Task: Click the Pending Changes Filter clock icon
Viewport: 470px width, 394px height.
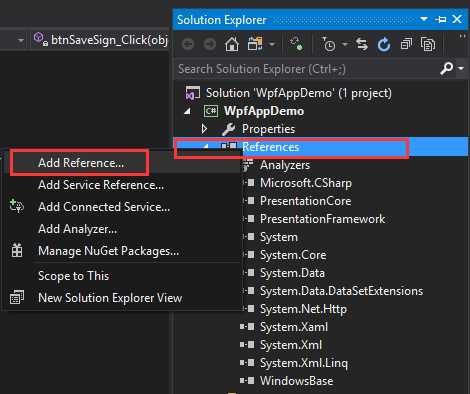Action: tap(328, 44)
